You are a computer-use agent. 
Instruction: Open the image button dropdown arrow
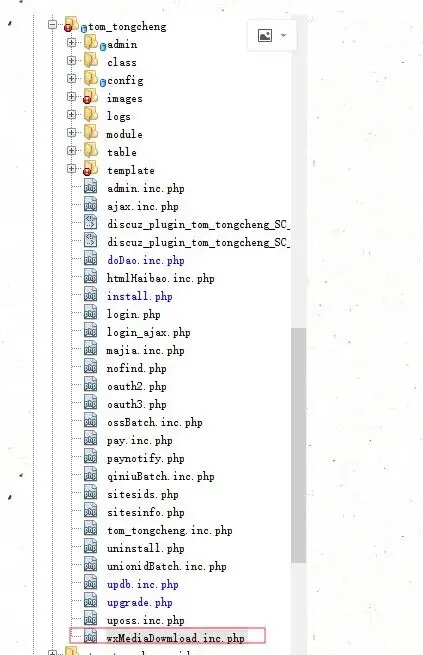(283, 36)
